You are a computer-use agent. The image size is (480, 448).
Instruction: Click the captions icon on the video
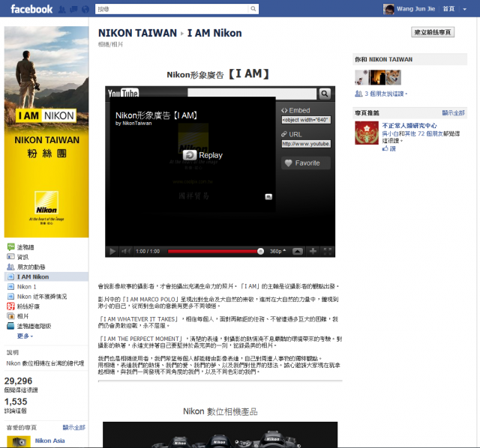pyautogui.click(x=268, y=196)
